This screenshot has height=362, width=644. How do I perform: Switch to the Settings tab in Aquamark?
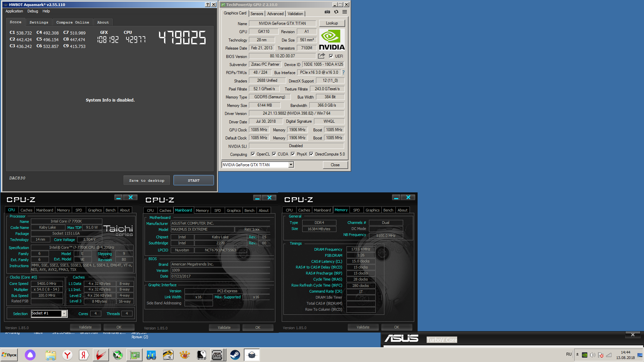click(x=39, y=22)
